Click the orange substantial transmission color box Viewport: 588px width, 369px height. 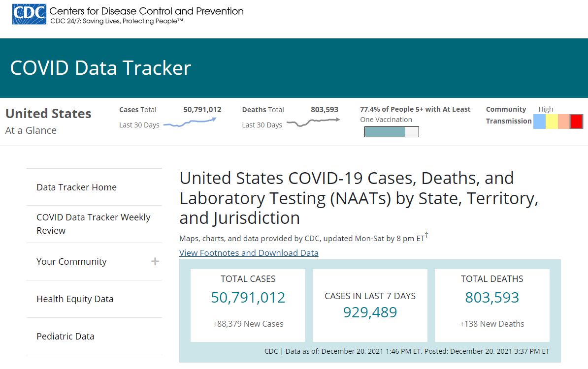(x=564, y=122)
